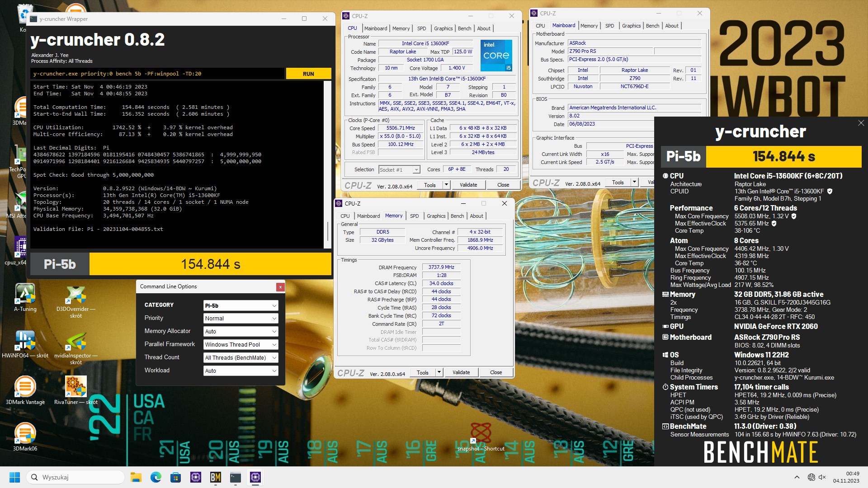Open 3DMark Vantage desktop icon
This screenshot has width=868, height=488.
click(25, 390)
